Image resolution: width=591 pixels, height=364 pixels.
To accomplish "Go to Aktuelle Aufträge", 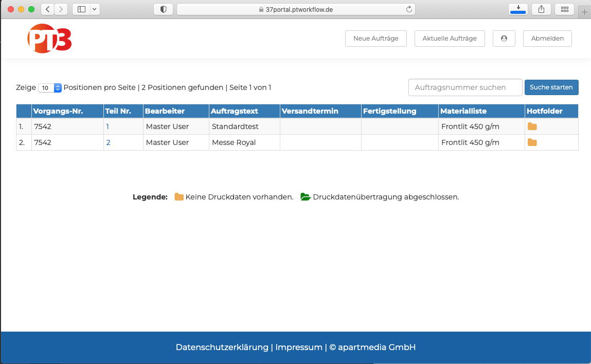I will point(449,39).
